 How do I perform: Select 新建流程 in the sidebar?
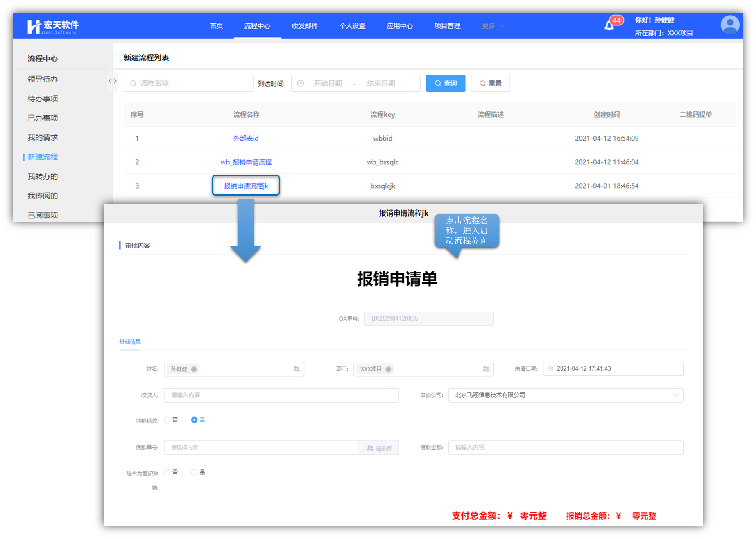43,157
